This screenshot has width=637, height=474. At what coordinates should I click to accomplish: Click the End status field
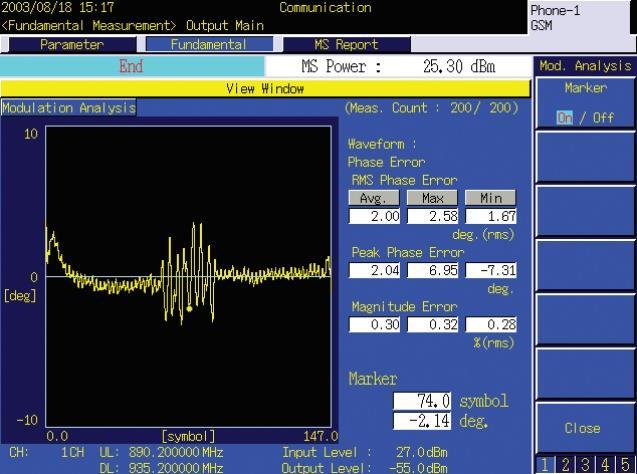click(132, 66)
